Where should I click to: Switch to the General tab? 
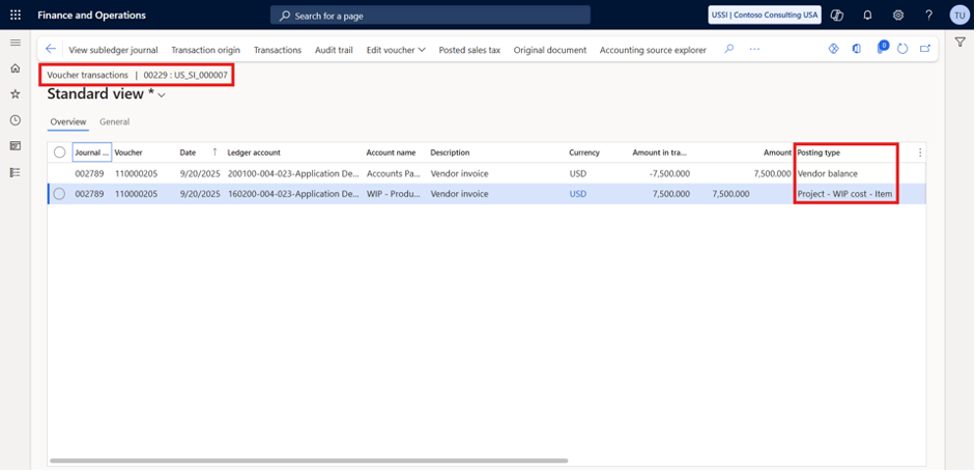(115, 122)
